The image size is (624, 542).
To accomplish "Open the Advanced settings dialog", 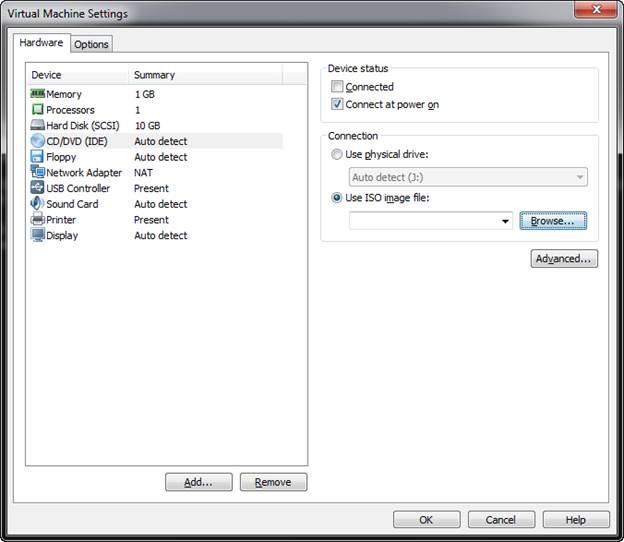I will [x=564, y=259].
